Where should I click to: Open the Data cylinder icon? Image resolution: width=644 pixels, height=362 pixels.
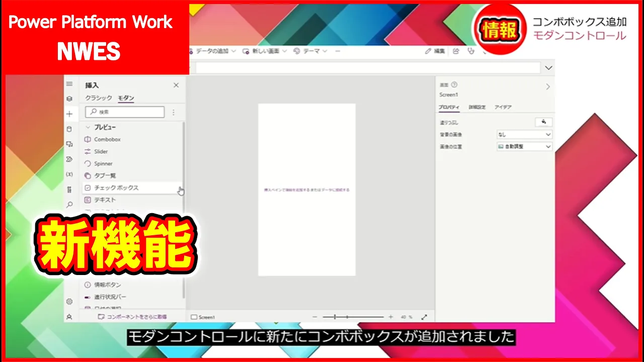coord(69,129)
